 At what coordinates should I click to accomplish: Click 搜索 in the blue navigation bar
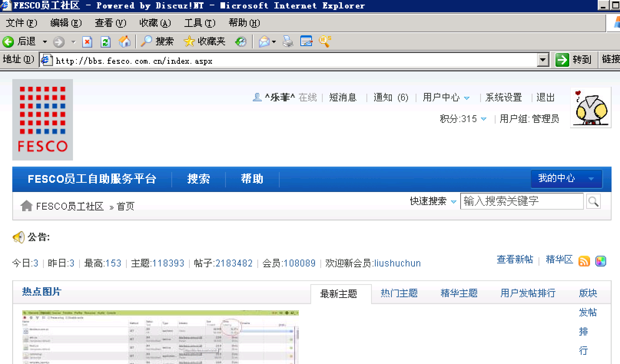pyautogui.click(x=199, y=179)
